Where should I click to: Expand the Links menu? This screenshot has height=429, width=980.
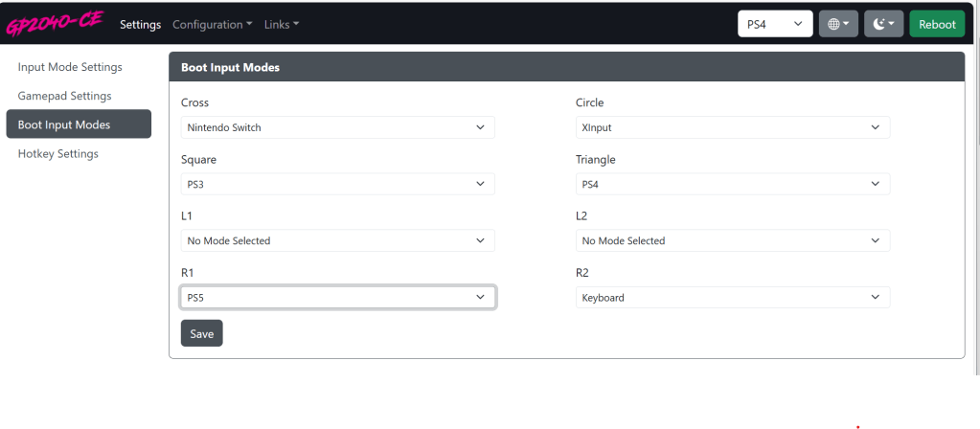click(281, 24)
